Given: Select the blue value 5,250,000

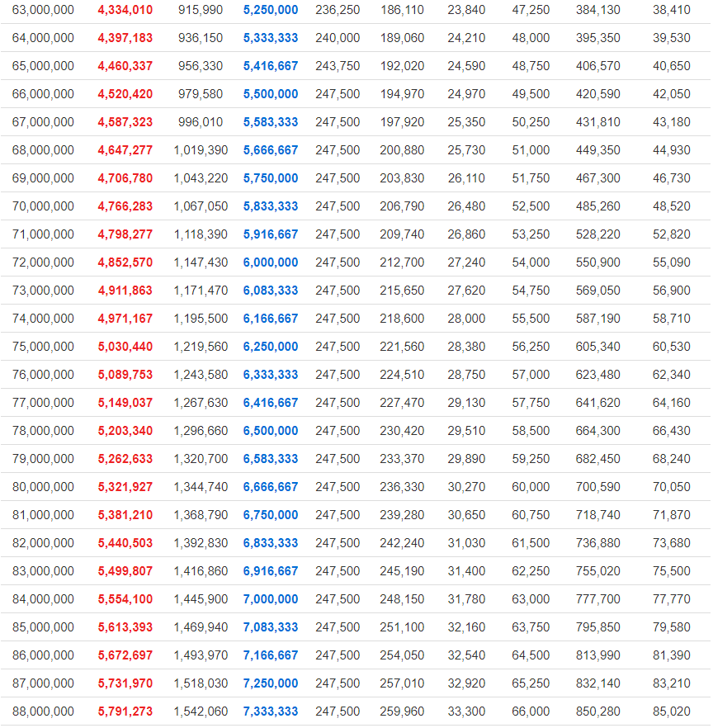Looking at the screenshot, I should pos(271,10).
